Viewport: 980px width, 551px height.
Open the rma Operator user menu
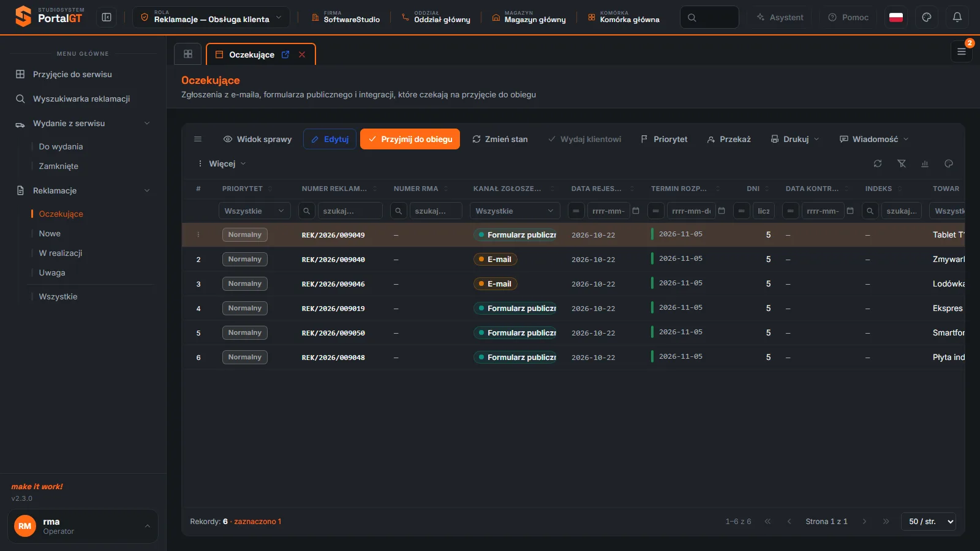[x=83, y=526]
